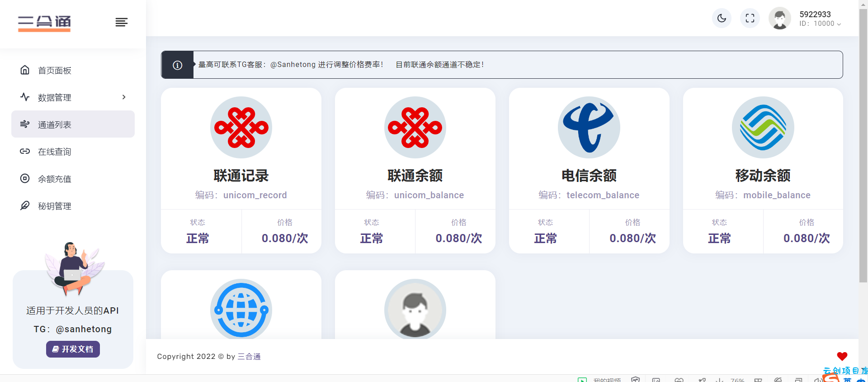Viewport: 868px width, 382px height.
Task: Click the code mobile_balance
Action: point(777,195)
